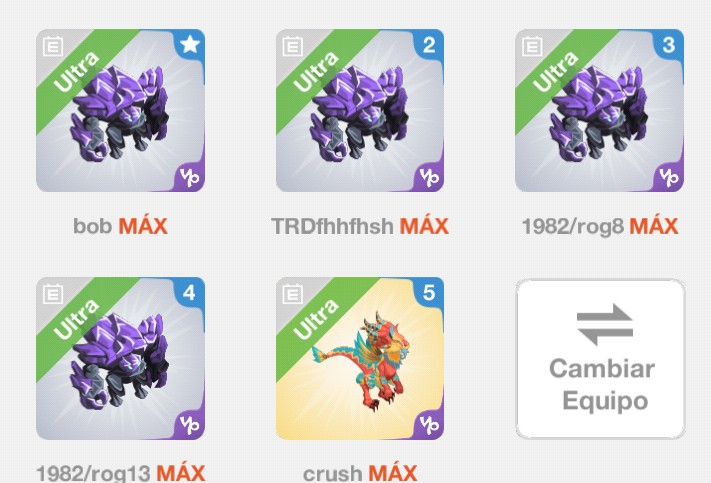
Task: Open the info icon on 1982/rog13's card
Action: (x=53, y=294)
